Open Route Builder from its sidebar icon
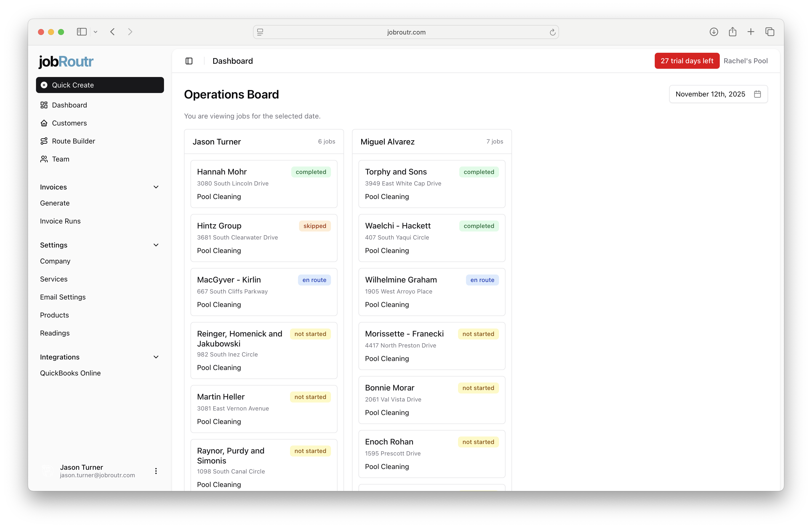812x528 pixels. tap(44, 141)
